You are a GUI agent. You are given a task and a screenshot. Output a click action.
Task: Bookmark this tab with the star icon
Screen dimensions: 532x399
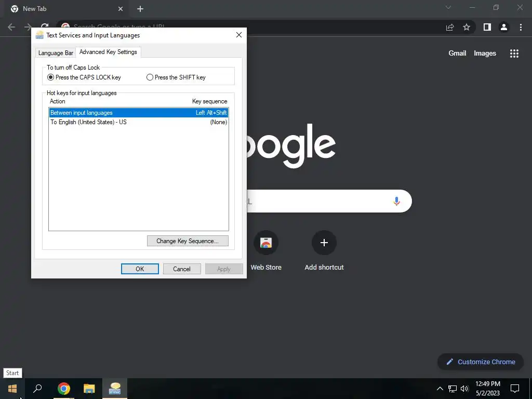[467, 27]
